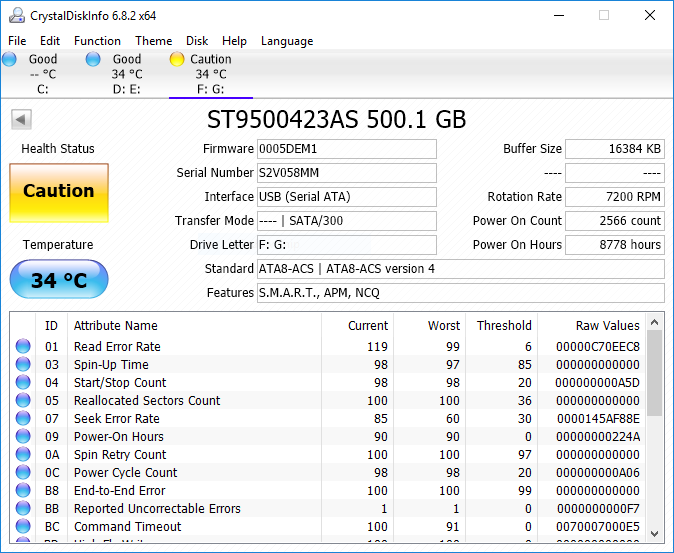Click the CrystalDiskInfo title bar icon

[17, 15]
